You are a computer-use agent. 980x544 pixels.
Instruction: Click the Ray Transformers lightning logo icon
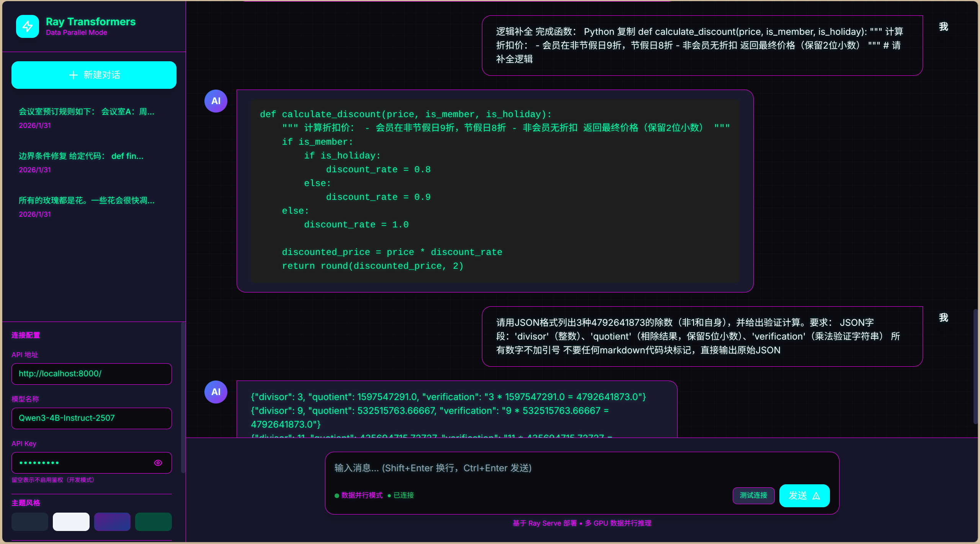pos(27,26)
